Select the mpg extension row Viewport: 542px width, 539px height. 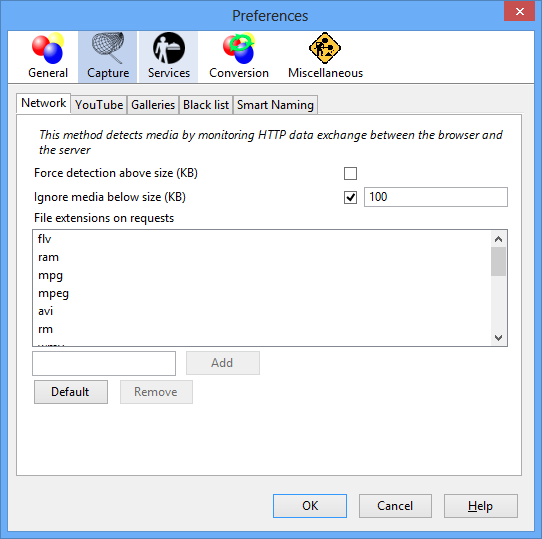(262, 275)
